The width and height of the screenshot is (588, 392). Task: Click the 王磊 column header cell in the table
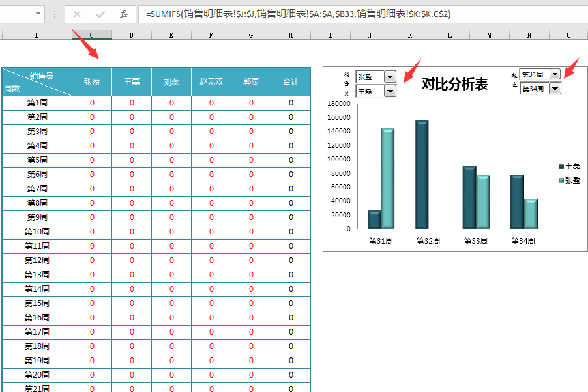pos(132,81)
